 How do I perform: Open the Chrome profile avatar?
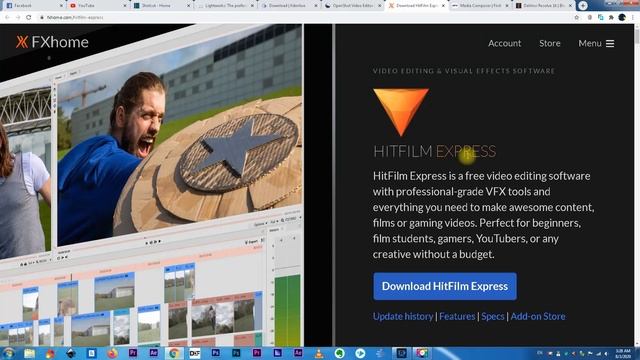622,18
